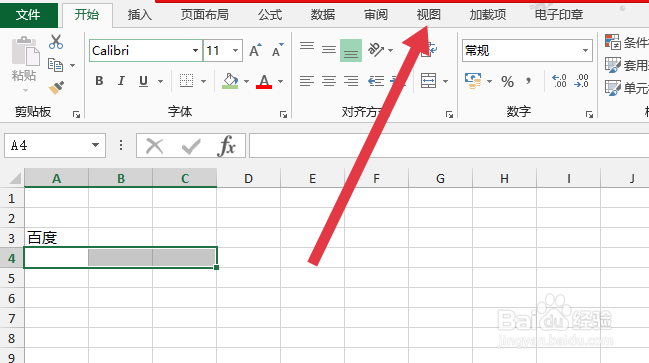649x363 pixels.
Task: Increase font size with large A
Action: pyautogui.click(x=255, y=50)
